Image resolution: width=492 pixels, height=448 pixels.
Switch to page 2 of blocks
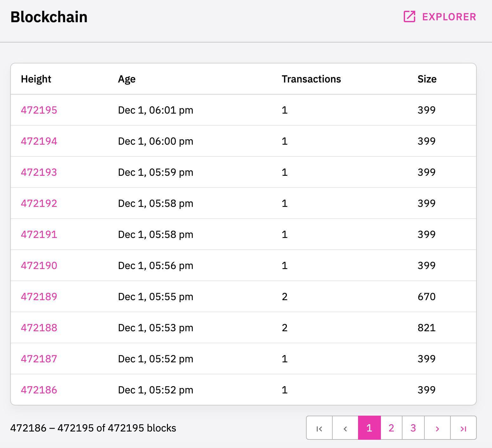point(391,428)
